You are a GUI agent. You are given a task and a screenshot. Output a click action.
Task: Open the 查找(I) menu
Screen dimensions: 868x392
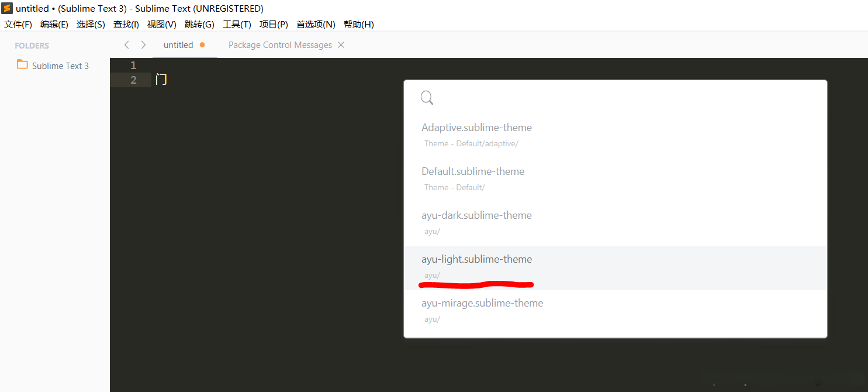pyautogui.click(x=126, y=24)
